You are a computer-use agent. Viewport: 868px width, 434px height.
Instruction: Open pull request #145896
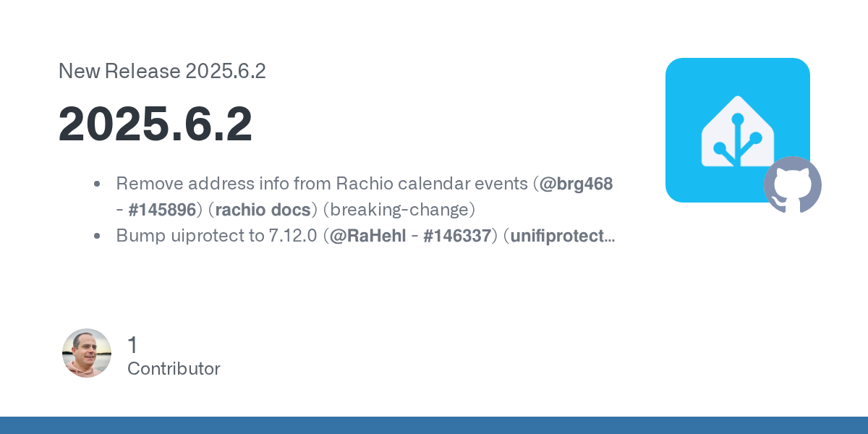coord(162,210)
